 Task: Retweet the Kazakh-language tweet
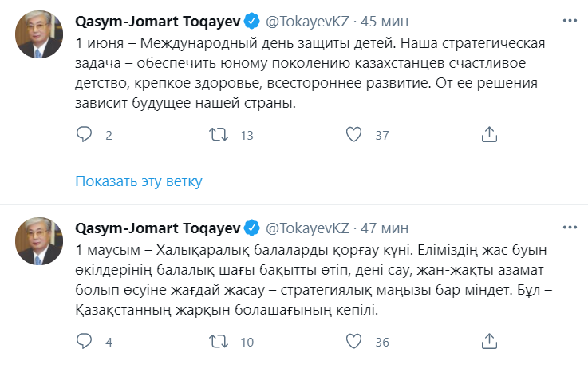click(x=217, y=342)
